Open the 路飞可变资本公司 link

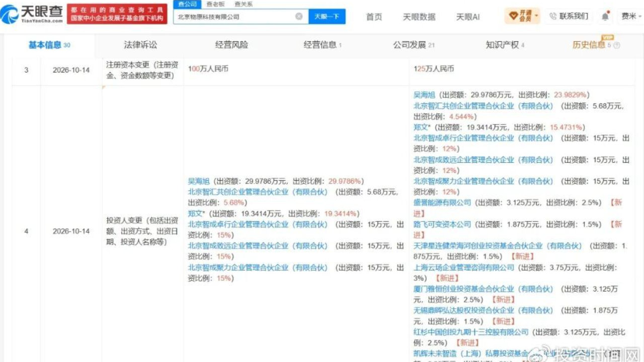(442, 224)
